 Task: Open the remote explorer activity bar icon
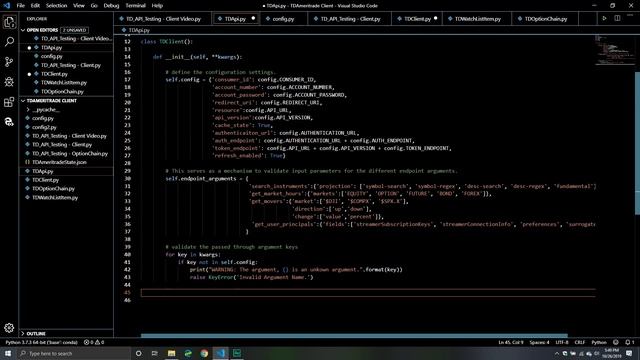point(9,122)
